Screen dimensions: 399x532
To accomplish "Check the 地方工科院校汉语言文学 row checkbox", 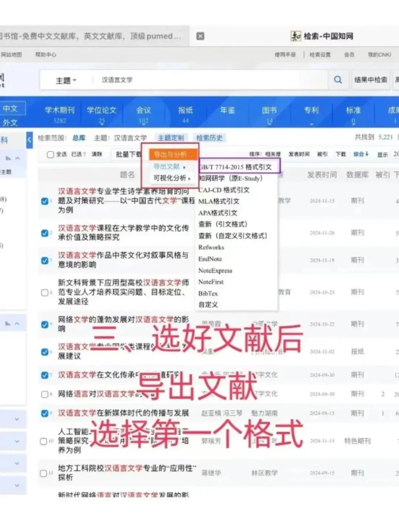I will coord(43,473).
